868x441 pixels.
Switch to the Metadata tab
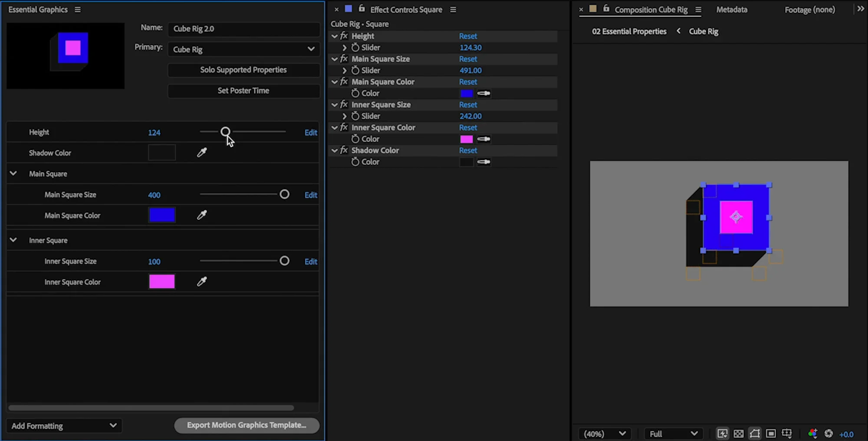coord(732,10)
